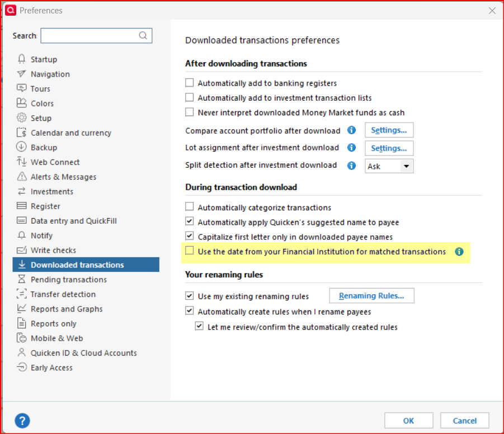Click the Register list icon
The image size is (504, 434).
coord(21,206)
